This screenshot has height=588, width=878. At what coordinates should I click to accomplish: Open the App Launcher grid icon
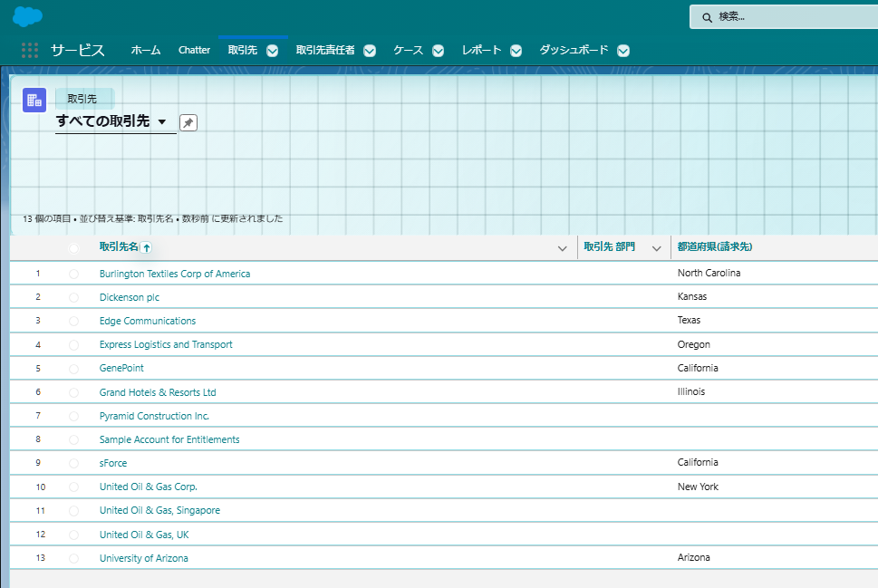click(x=30, y=51)
